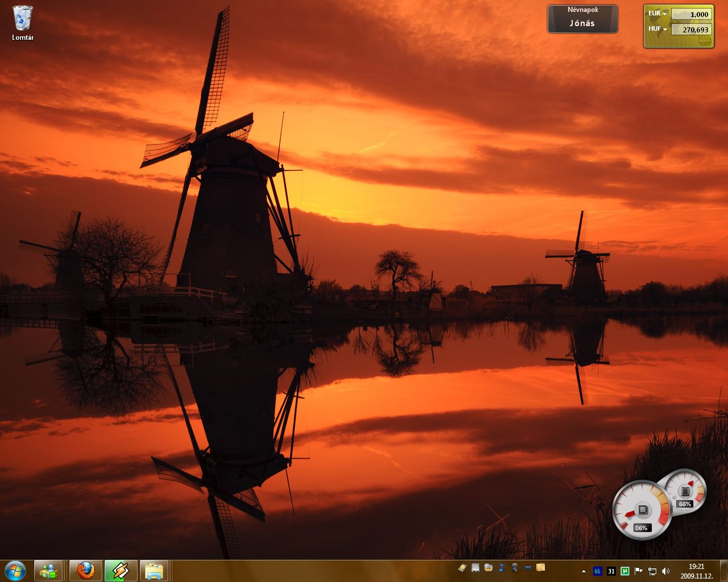Image resolution: width=728 pixels, height=582 pixels.
Task: Click the EUR amount field 1,000
Action: (691, 14)
